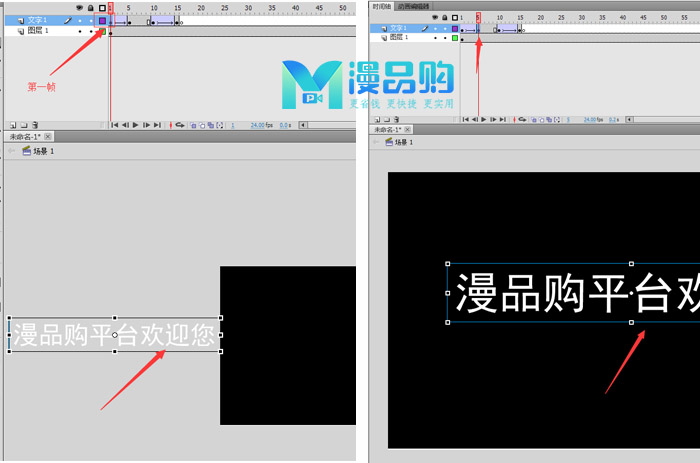Screen dimensions: 700x463
Task: Toggle Loop playback icon in left timeline
Action: pos(180,125)
